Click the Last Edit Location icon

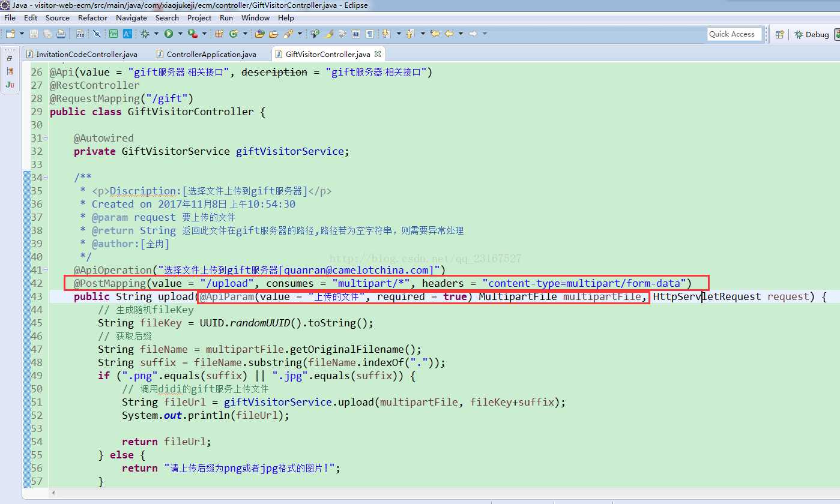coord(435,34)
